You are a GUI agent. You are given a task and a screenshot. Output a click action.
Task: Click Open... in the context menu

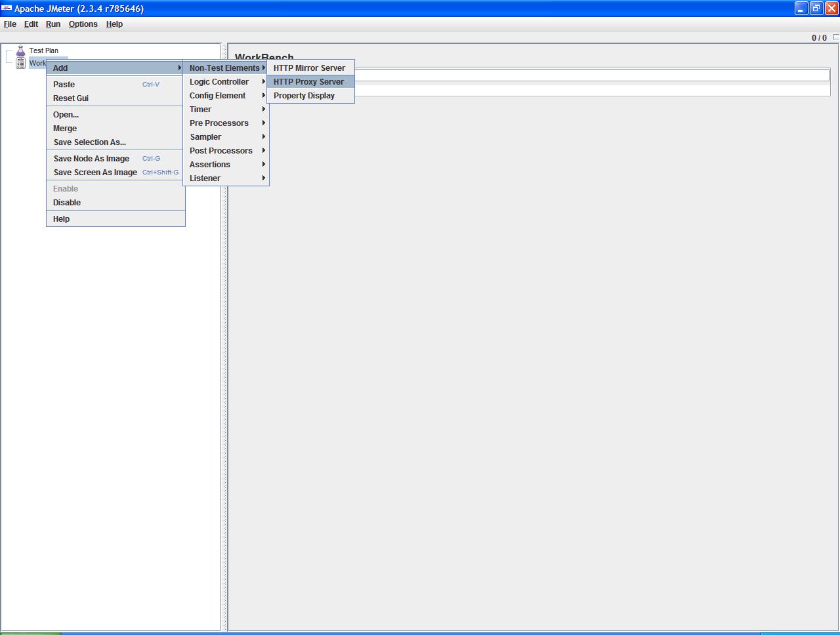tap(115, 115)
